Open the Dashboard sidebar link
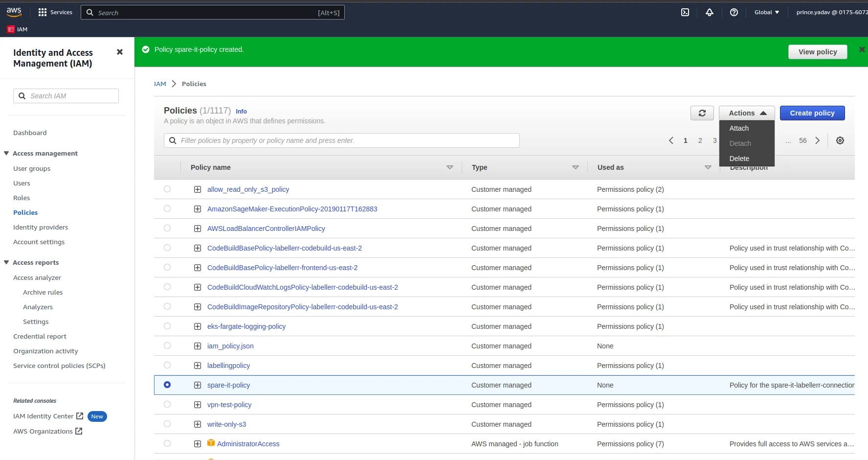Screen dimensions: 868x460 [30, 133]
